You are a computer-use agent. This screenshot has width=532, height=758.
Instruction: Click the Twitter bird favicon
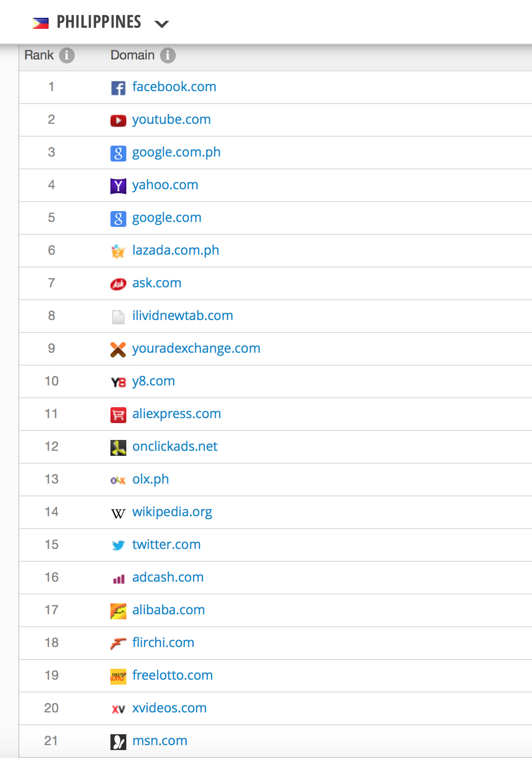tap(118, 545)
